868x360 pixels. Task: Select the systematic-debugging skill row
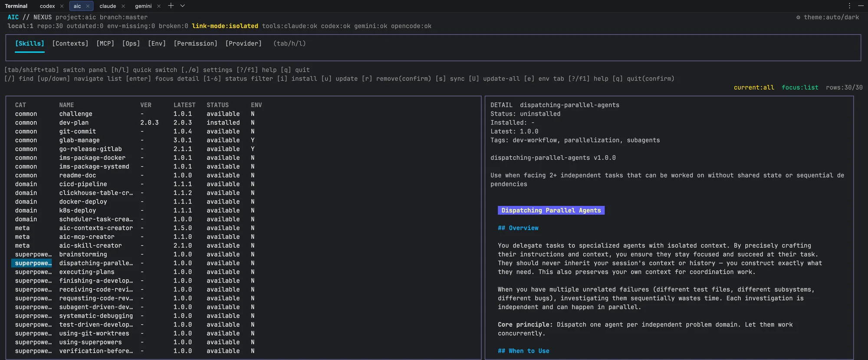tap(135, 316)
